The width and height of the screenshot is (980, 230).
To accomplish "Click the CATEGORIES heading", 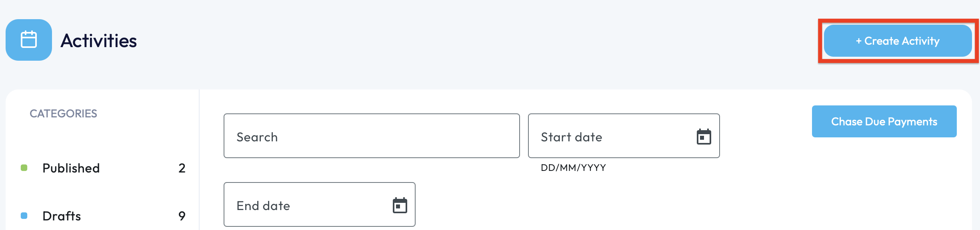I will coord(63,114).
